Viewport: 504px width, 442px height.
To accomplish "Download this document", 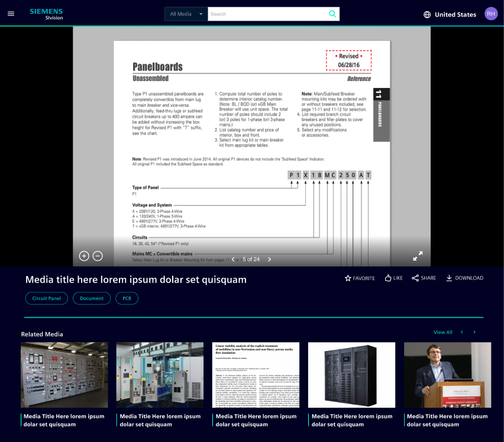I will [x=464, y=278].
